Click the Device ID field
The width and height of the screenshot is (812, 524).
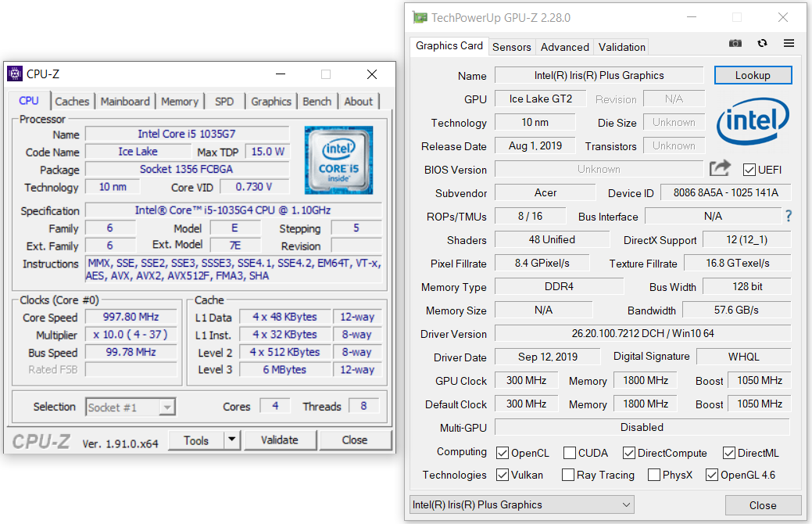[x=725, y=193]
